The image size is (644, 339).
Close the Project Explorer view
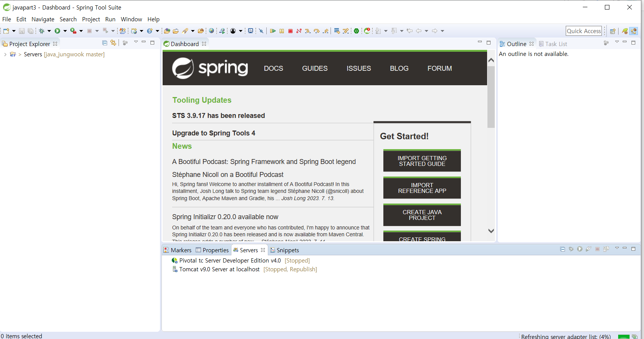click(x=55, y=44)
